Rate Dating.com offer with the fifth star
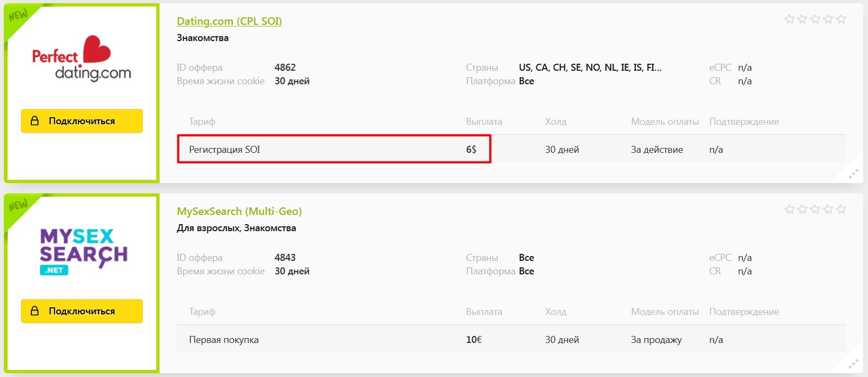The width and height of the screenshot is (868, 377). 840,19
